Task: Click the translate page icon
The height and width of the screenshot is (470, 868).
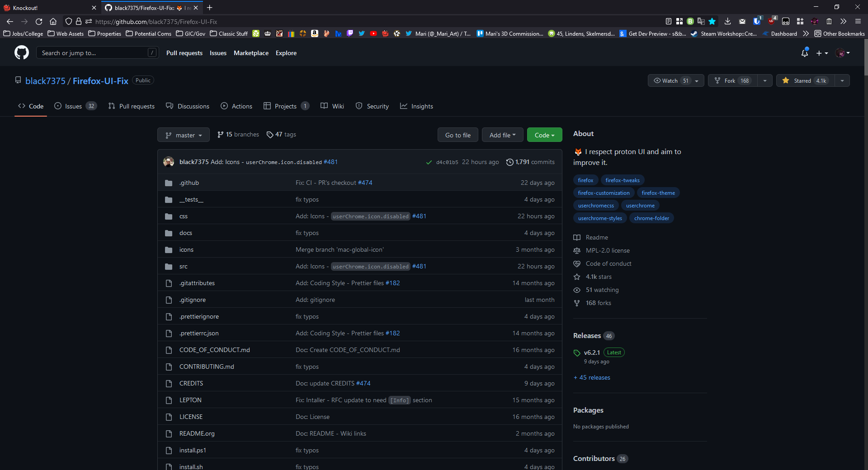Action: pyautogui.click(x=701, y=21)
